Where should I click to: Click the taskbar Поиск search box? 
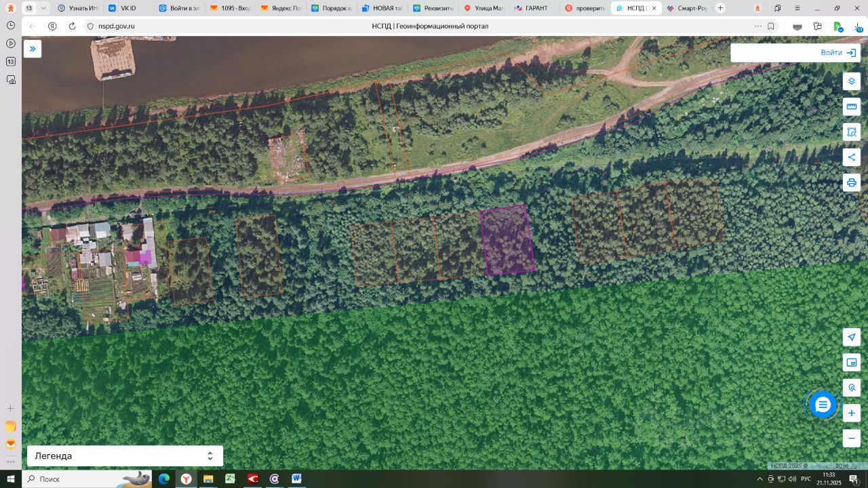pos(87,479)
